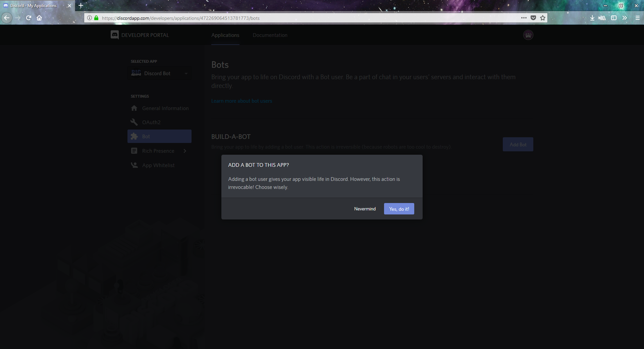Toggle the reader sidebar icon in toolbar
Image resolution: width=644 pixels, height=349 pixels.
pyautogui.click(x=614, y=18)
